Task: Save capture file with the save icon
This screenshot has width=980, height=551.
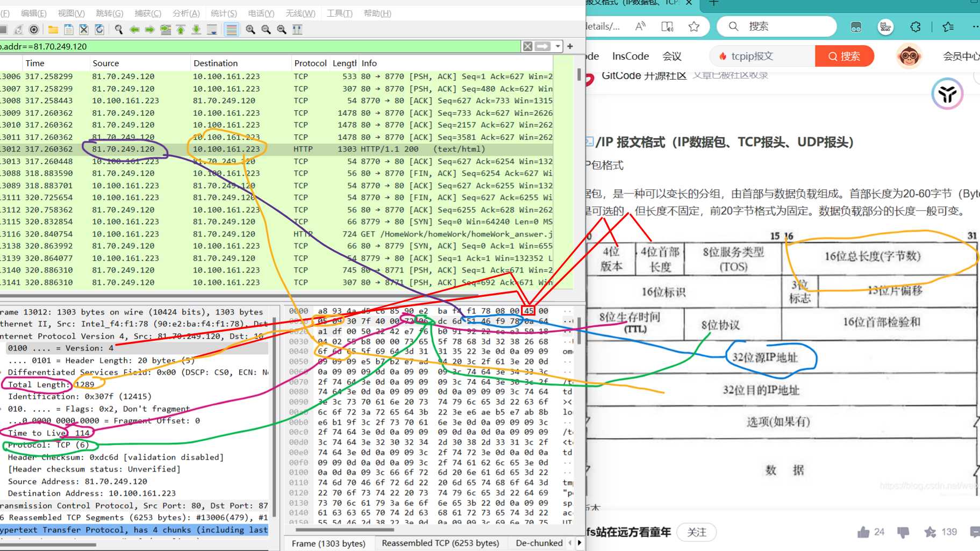Action: [68, 30]
